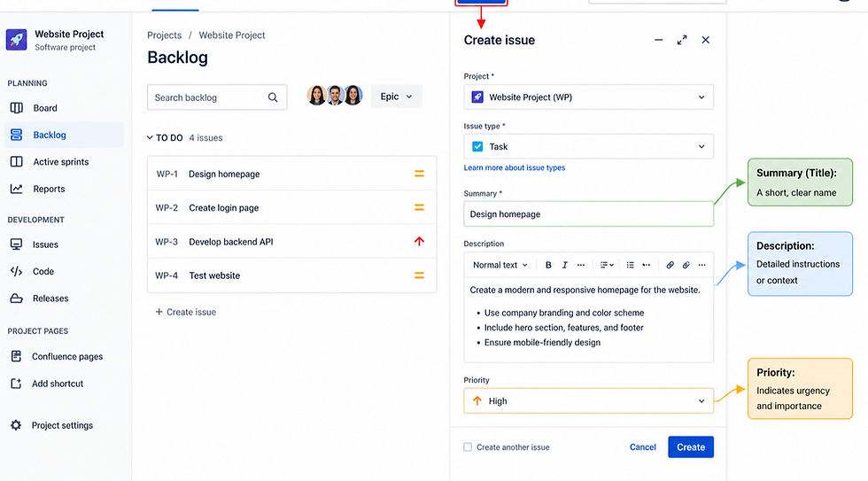
Task: Click Cancel in the Create issue dialog
Action: 643,446
